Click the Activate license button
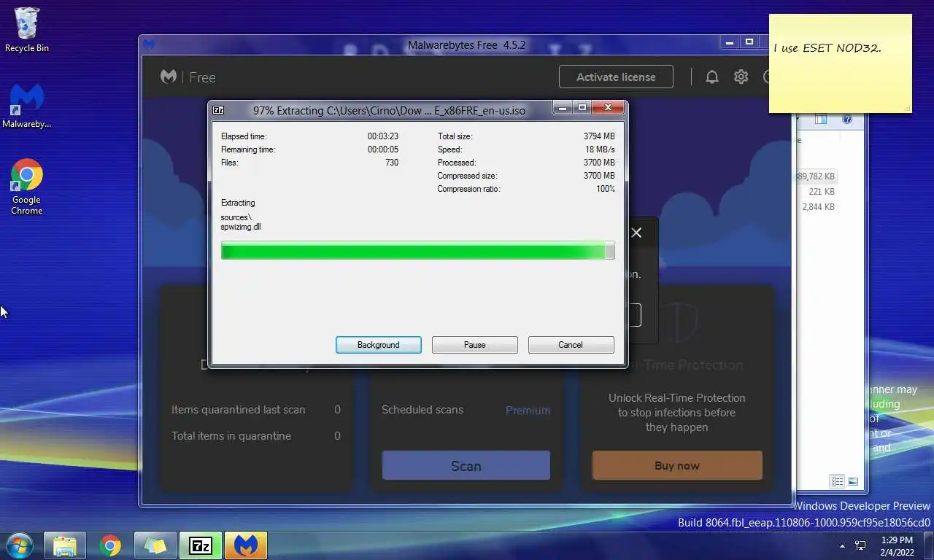Screen dimensions: 934x560 (616, 77)
